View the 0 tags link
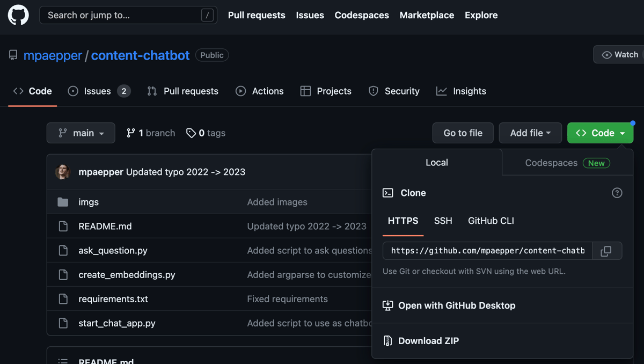 [206, 133]
